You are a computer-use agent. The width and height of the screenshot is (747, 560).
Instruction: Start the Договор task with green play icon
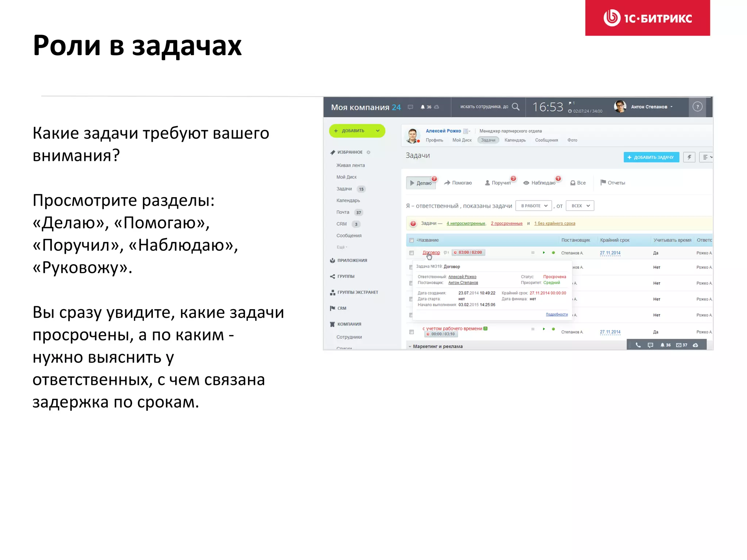coord(543,253)
